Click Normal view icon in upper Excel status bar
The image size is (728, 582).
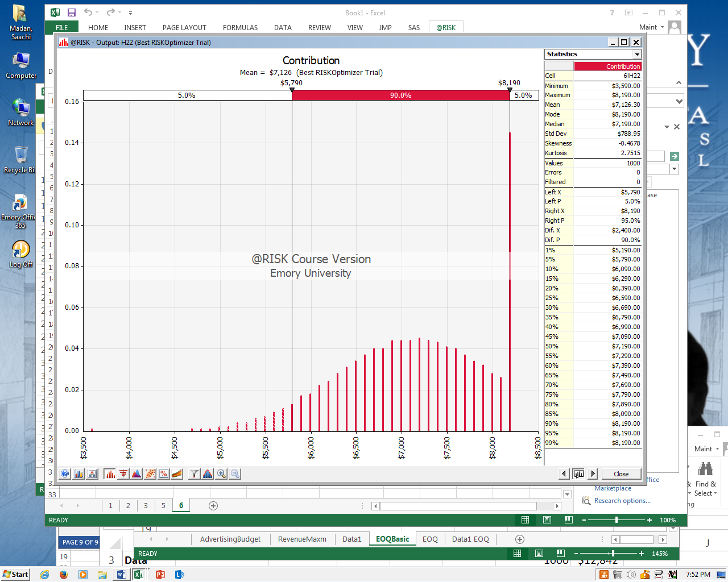click(x=525, y=520)
